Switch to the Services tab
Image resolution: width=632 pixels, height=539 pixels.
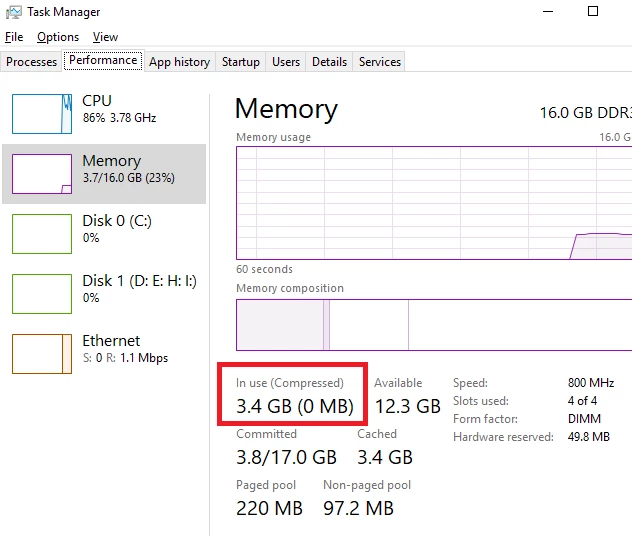380,62
